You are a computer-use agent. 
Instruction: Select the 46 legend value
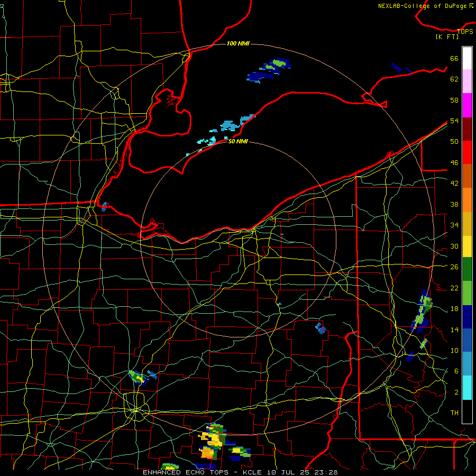(454, 163)
